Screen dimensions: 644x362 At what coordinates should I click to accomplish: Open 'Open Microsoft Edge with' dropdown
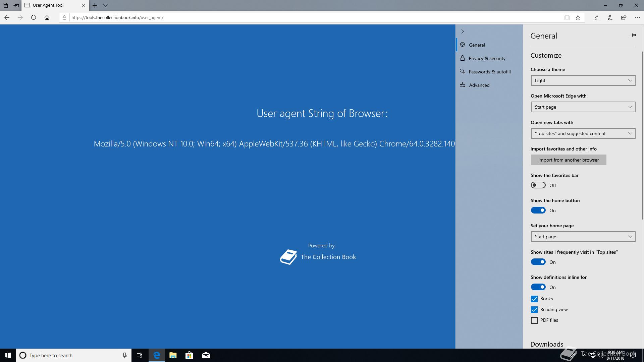coord(583,107)
